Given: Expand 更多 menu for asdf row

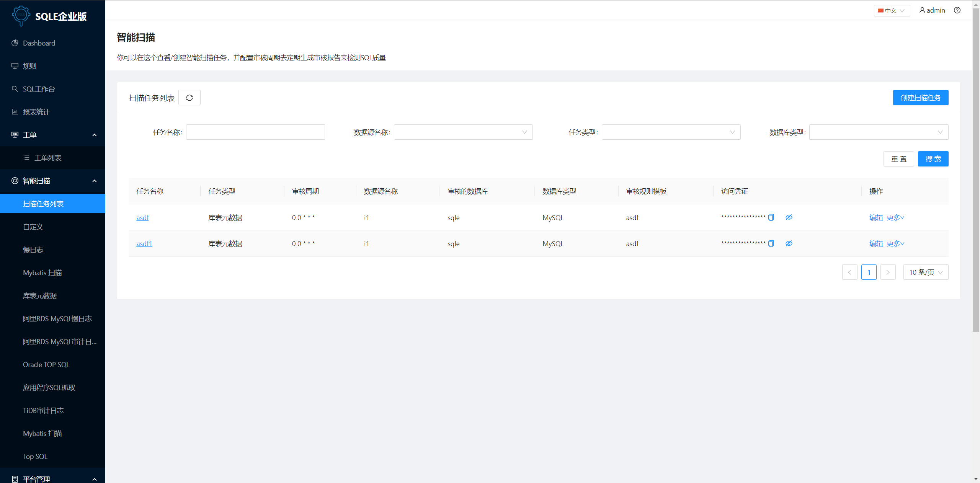Looking at the screenshot, I should pyautogui.click(x=895, y=217).
